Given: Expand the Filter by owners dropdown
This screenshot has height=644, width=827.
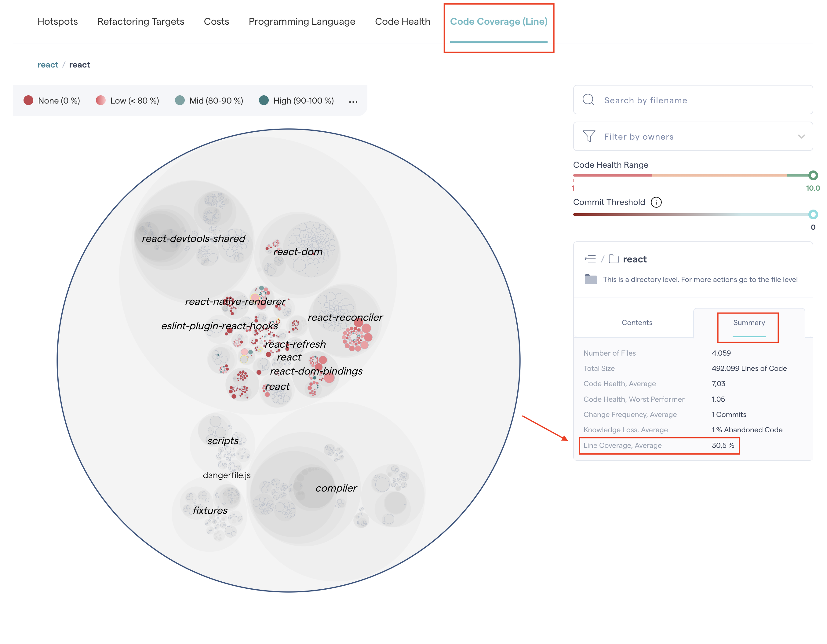Looking at the screenshot, I should tap(693, 136).
